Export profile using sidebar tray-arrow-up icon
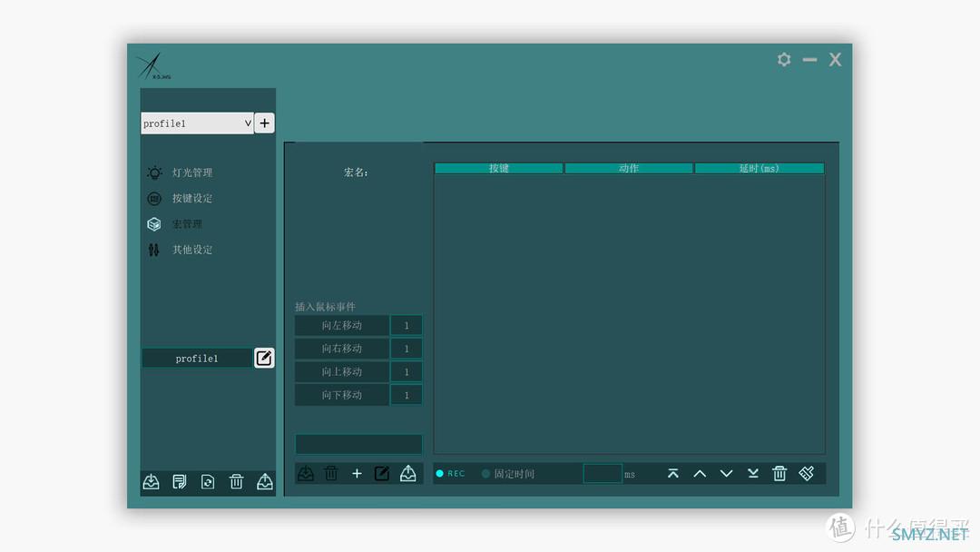This screenshot has width=980, height=552. (x=264, y=481)
